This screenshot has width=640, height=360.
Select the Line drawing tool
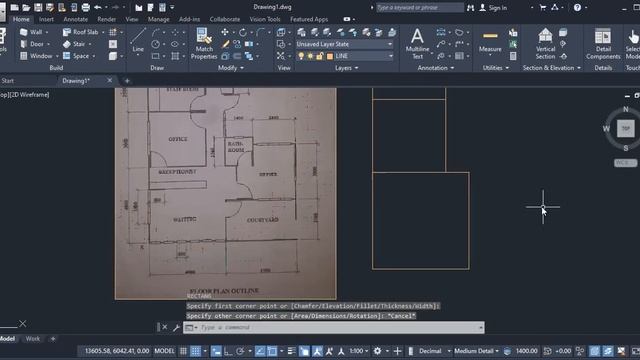138,41
